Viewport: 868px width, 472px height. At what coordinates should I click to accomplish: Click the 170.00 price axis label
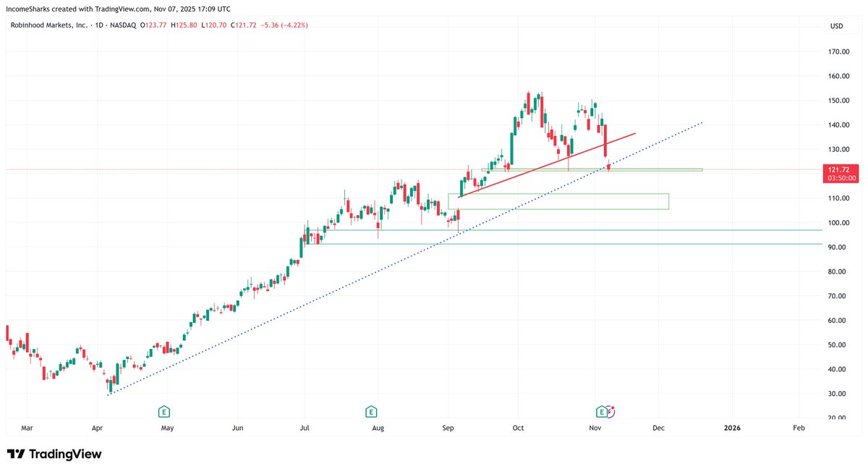click(839, 52)
